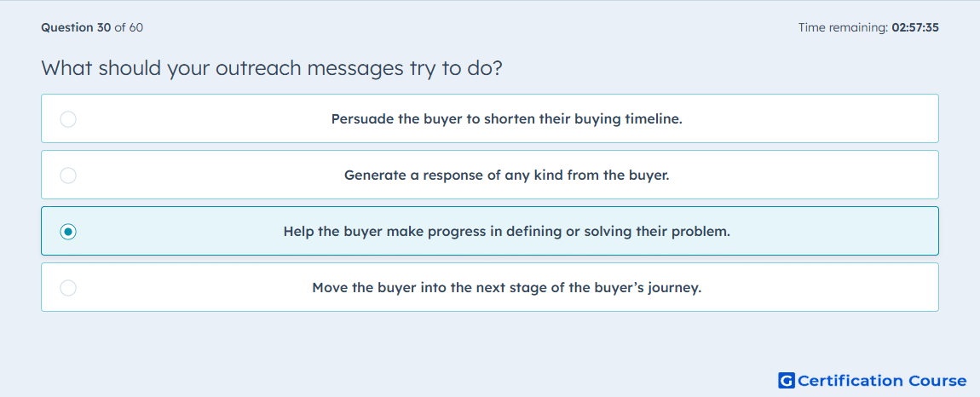The image size is (980, 397).
Task: Pick the "Move the buyer" radio button
Action: [x=68, y=288]
